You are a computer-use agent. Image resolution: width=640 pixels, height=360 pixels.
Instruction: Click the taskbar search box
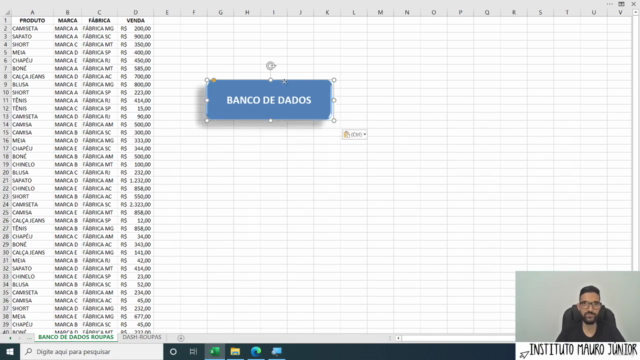tap(91, 351)
